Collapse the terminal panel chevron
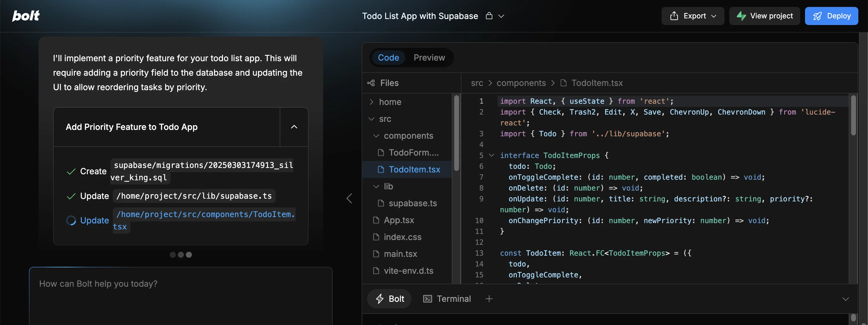Image resolution: width=868 pixels, height=325 pixels. coord(845,299)
